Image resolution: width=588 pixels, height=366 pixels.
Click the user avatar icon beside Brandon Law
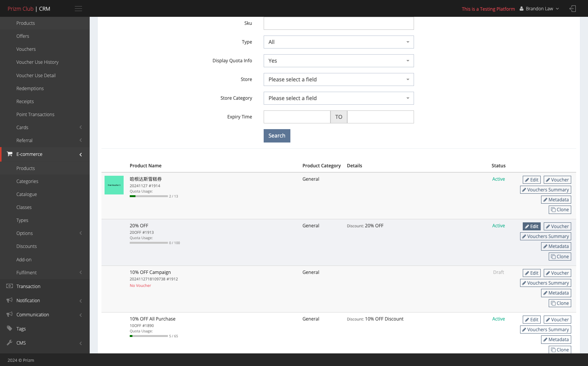point(522,8)
